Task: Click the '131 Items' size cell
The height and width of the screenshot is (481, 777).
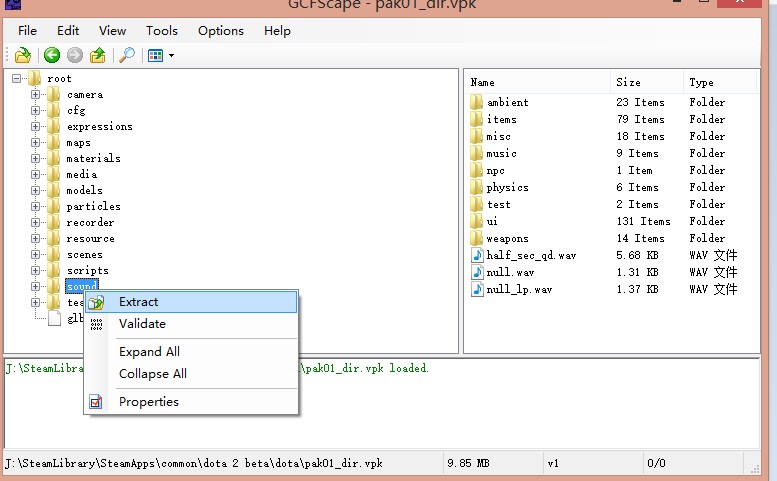Action: (x=644, y=221)
